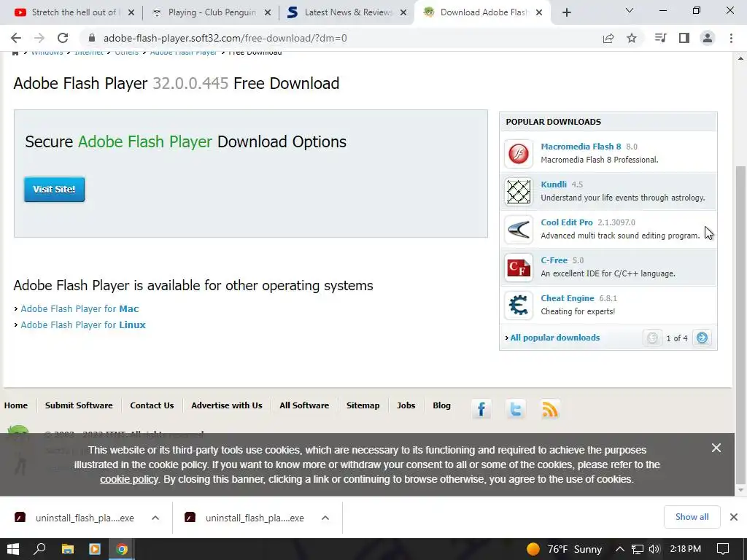Open the RSS feed icon

[550, 409]
